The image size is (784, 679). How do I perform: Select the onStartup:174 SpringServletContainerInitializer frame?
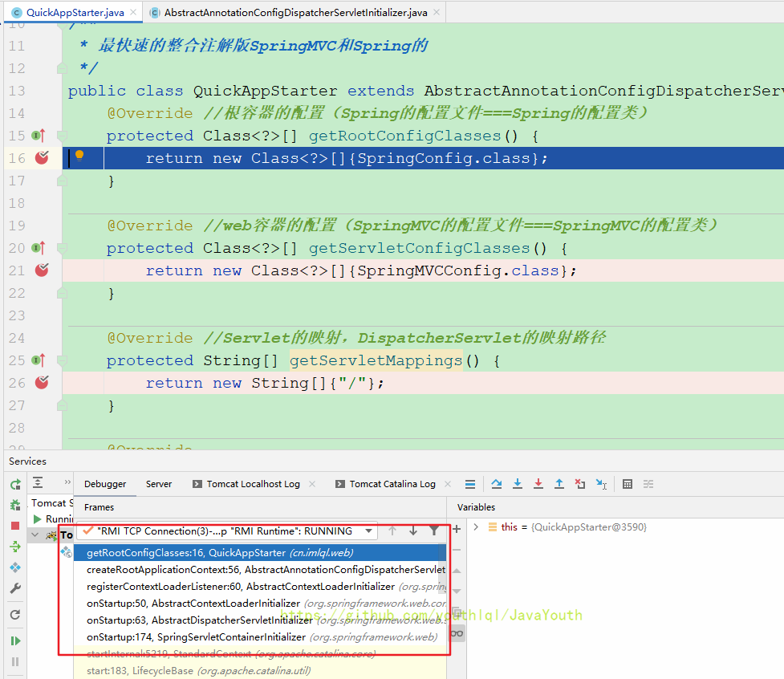coord(262,636)
